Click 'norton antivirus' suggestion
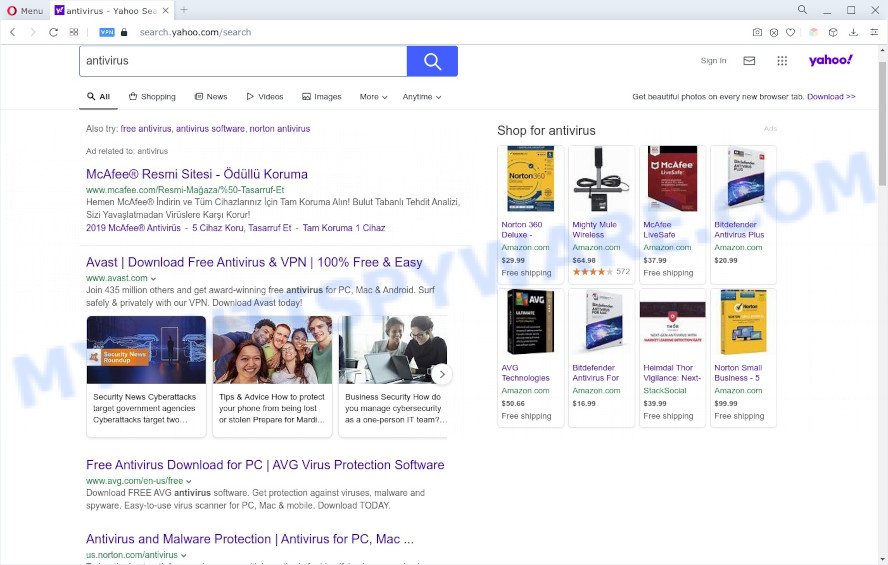The width and height of the screenshot is (888, 565). (280, 129)
